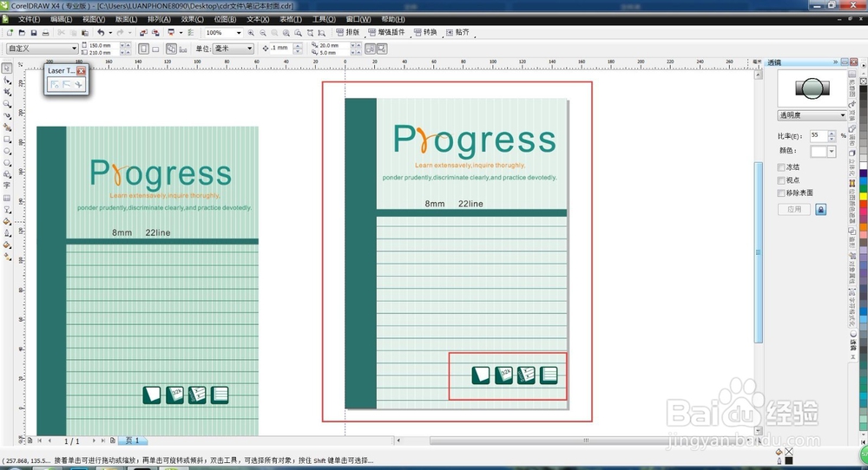The width and height of the screenshot is (868, 470).
Task: Click the Open file icon
Action: [23, 33]
